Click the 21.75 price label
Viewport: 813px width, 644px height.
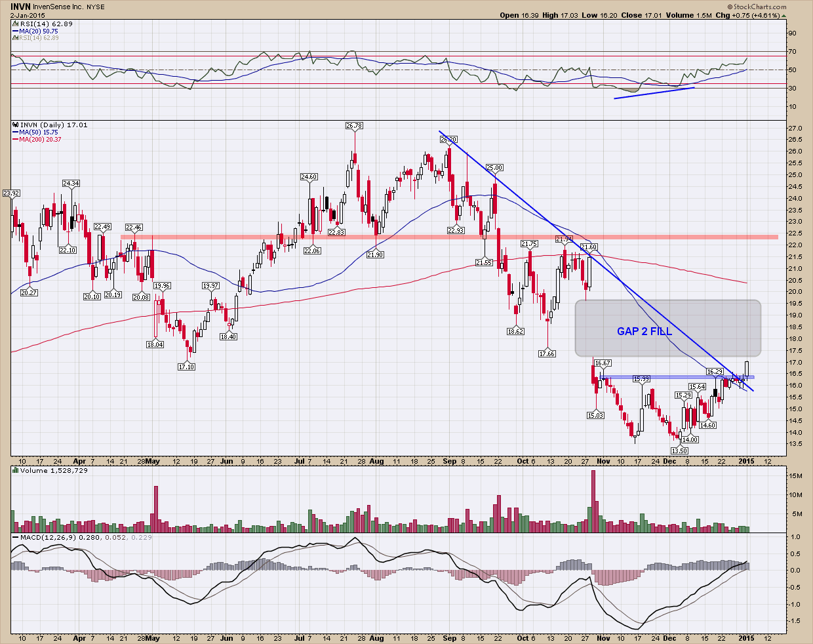click(529, 244)
